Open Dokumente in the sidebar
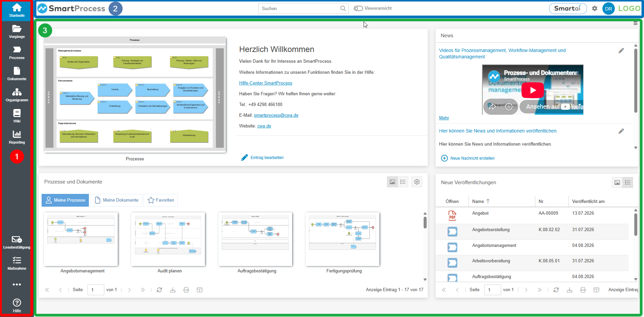The height and width of the screenshot is (317, 644). point(17,74)
